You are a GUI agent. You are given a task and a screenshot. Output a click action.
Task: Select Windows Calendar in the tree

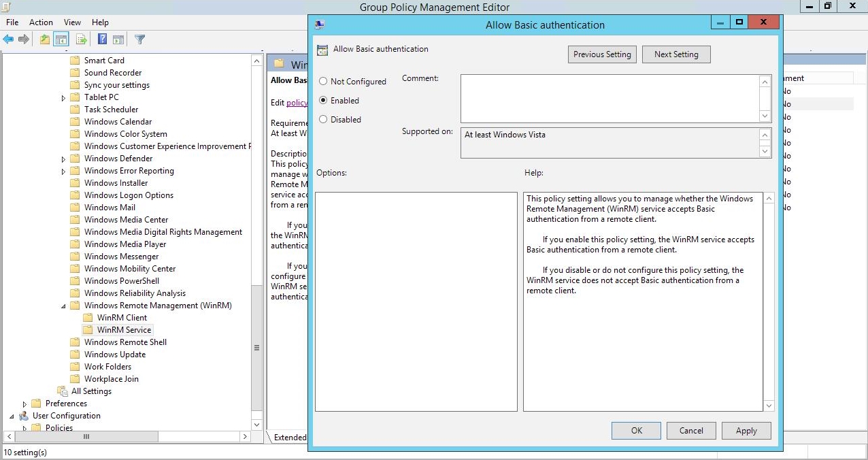click(118, 122)
